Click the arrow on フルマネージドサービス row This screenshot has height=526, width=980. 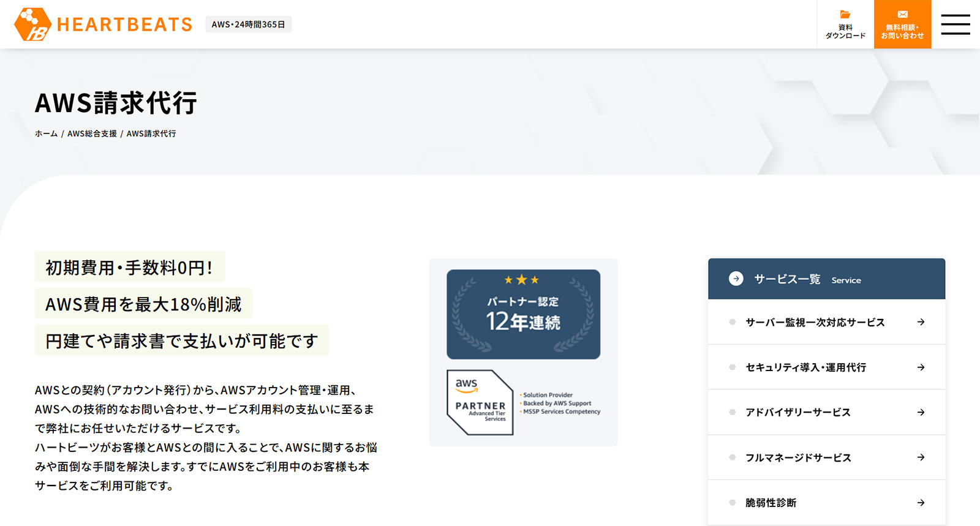tap(921, 457)
